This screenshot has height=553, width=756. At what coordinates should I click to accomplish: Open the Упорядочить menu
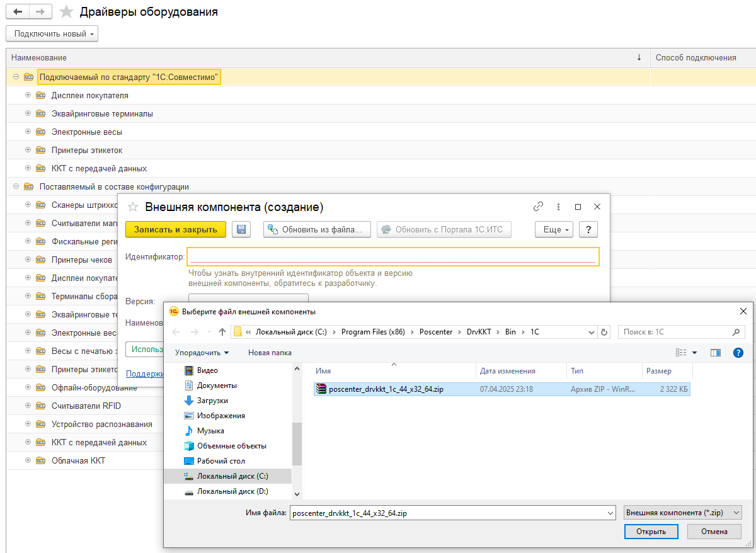202,353
